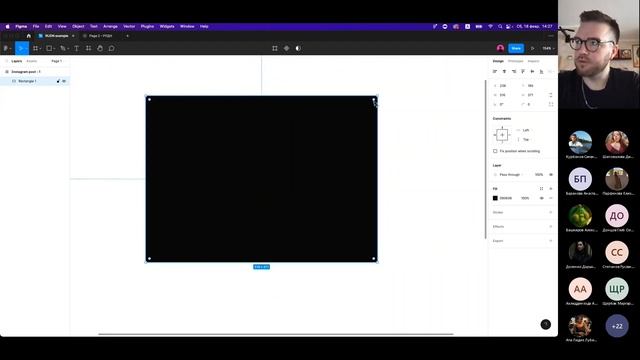Click the fill hex color value field
Image resolution: width=640 pixels, height=360 pixels.
506,198
